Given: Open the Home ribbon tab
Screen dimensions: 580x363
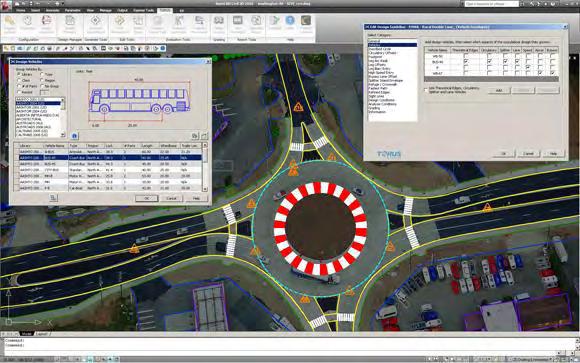Looking at the screenshot, I should pos(21,10).
